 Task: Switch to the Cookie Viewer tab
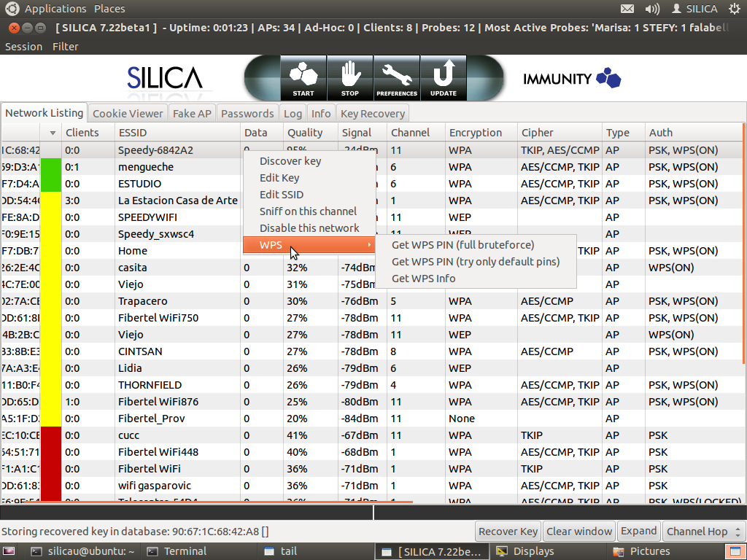click(128, 114)
